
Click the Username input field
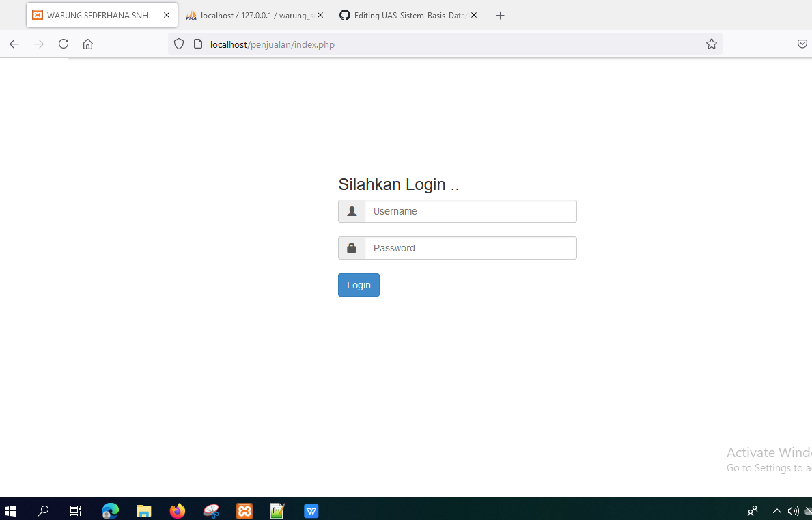coord(471,210)
